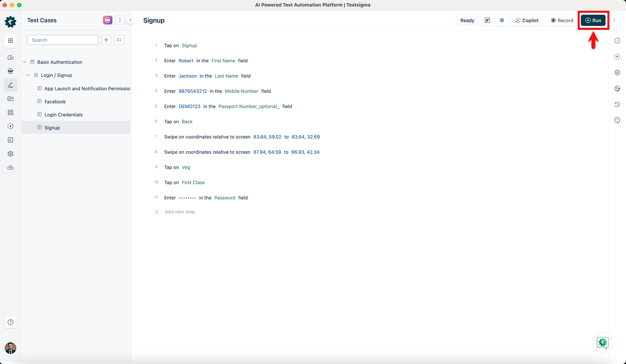
Task: Open Test Cases three-dot menu
Action: coord(120,20)
